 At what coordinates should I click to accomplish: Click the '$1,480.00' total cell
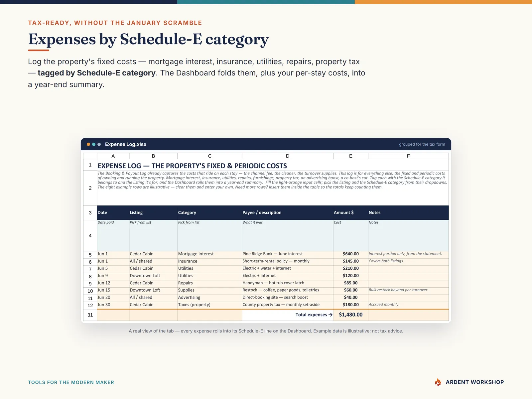click(x=351, y=315)
